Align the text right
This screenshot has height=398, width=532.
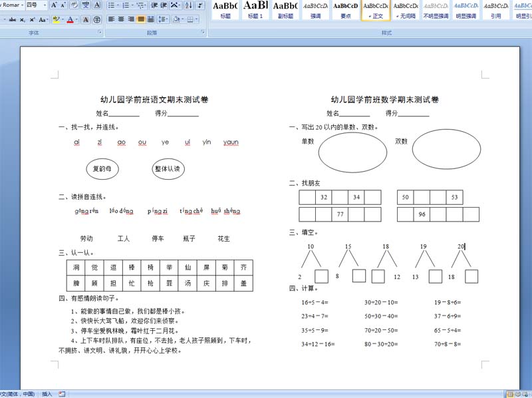tap(130, 19)
